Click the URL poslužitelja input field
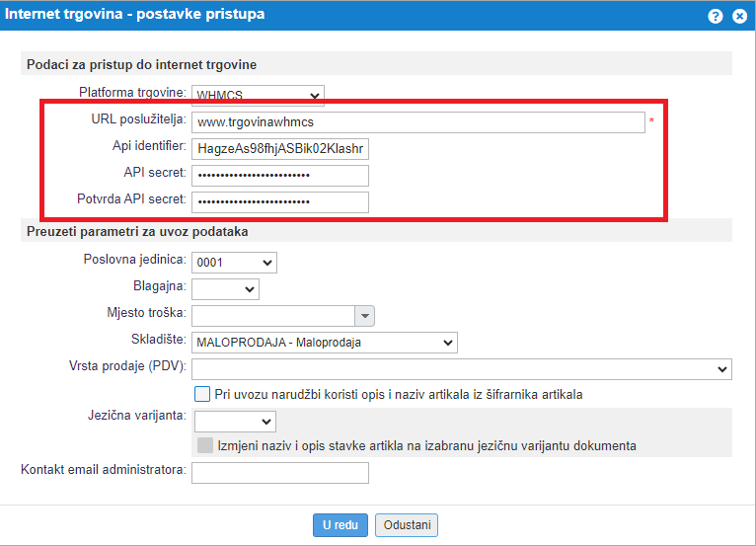756x546 pixels. pyautogui.click(x=418, y=122)
